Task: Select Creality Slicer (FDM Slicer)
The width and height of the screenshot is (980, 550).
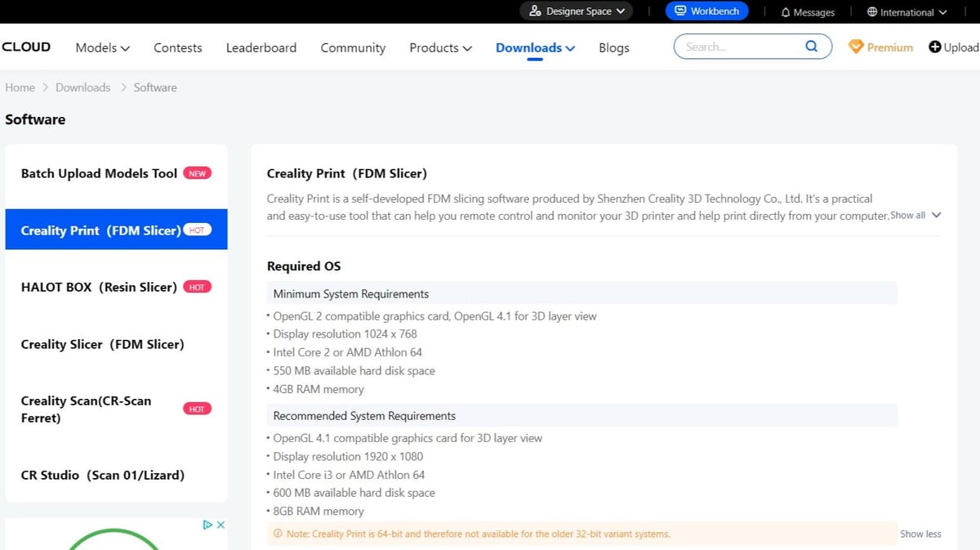Action: 116,344
